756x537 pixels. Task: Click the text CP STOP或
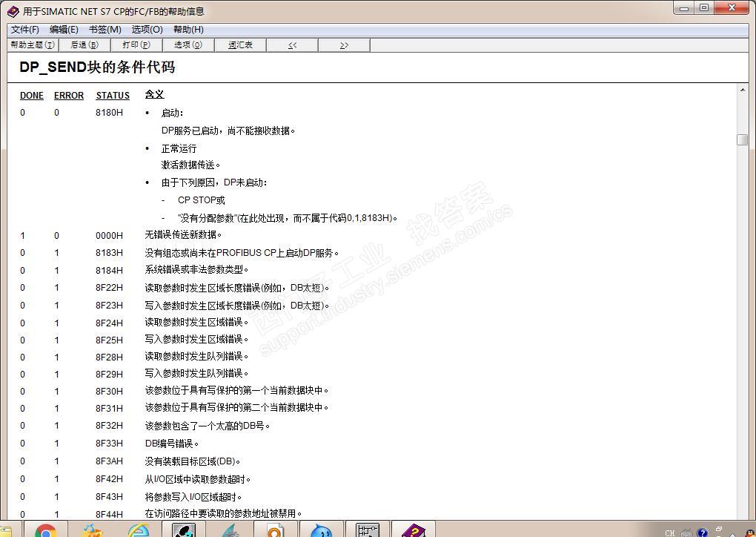click(x=202, y=200)
